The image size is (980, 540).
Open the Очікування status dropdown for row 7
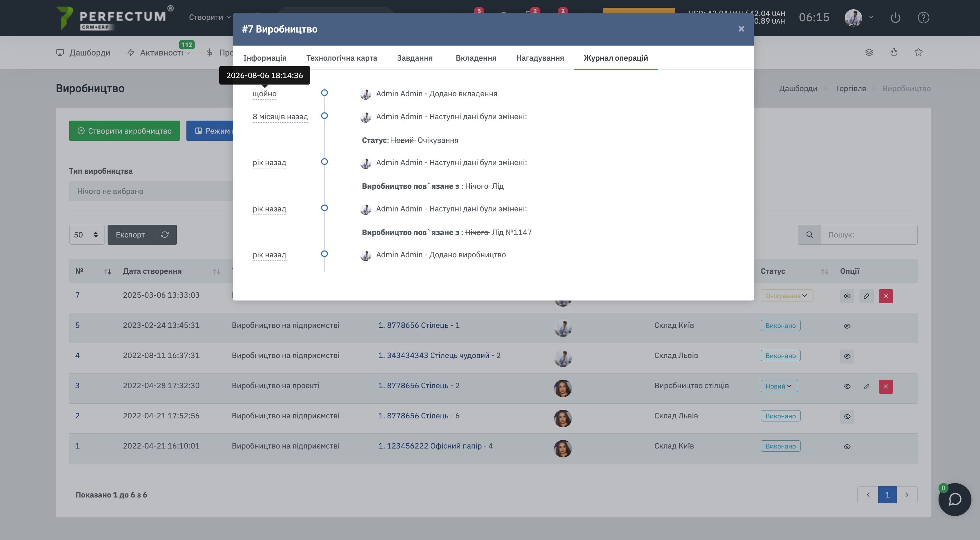787,296
